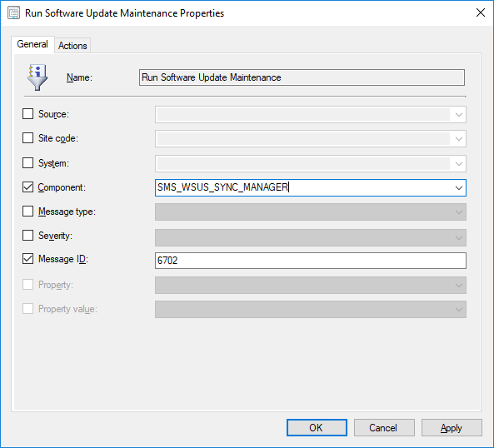Click the Apply button
494x448 pixels.
tap(452, 427)
